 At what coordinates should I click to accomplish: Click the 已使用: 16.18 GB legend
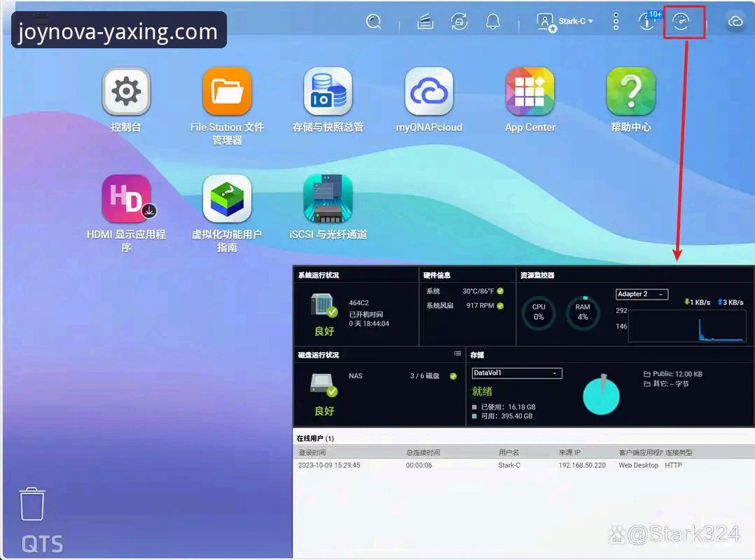[x=504, y=407]
